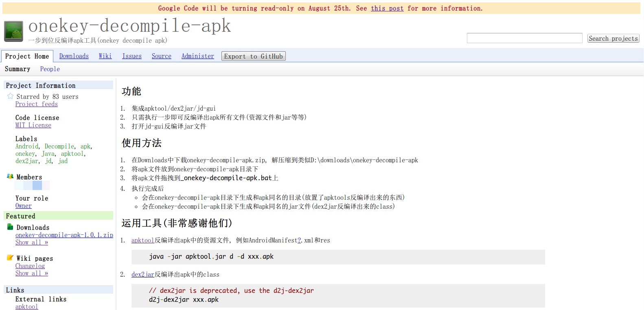Click the Decompile label link
644x310 pixels.
coord(59,146)
